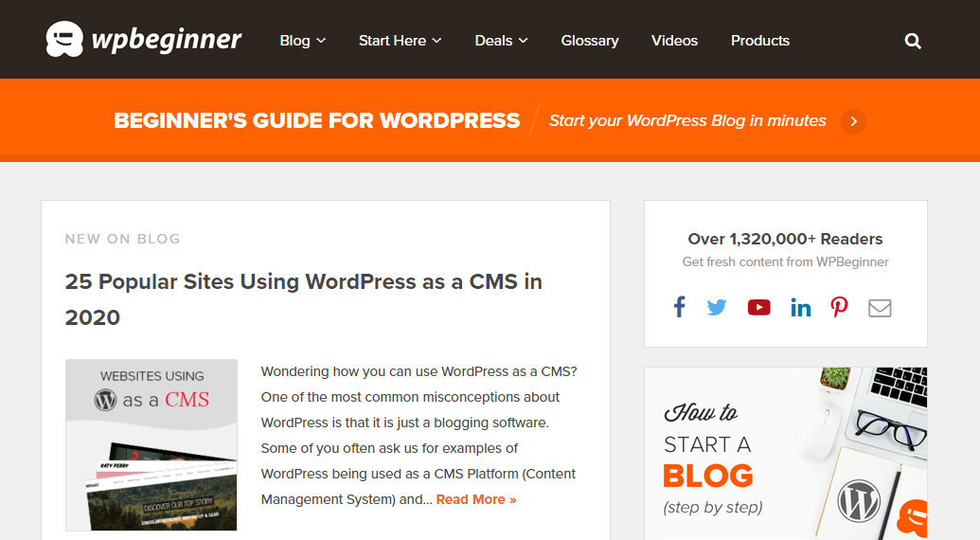This screenshot has height=540, width=980.
Task: Click the How to Start a Blog banner
Action: [785, 453]
